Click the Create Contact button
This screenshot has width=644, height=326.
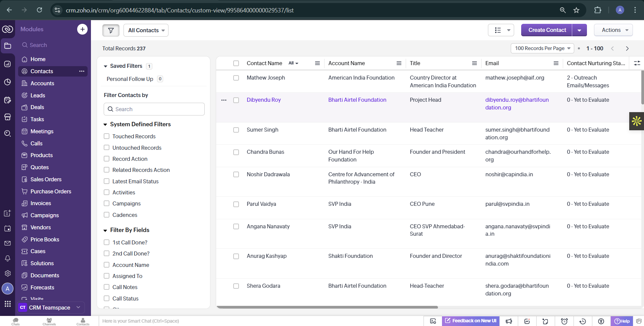[547, 30]
